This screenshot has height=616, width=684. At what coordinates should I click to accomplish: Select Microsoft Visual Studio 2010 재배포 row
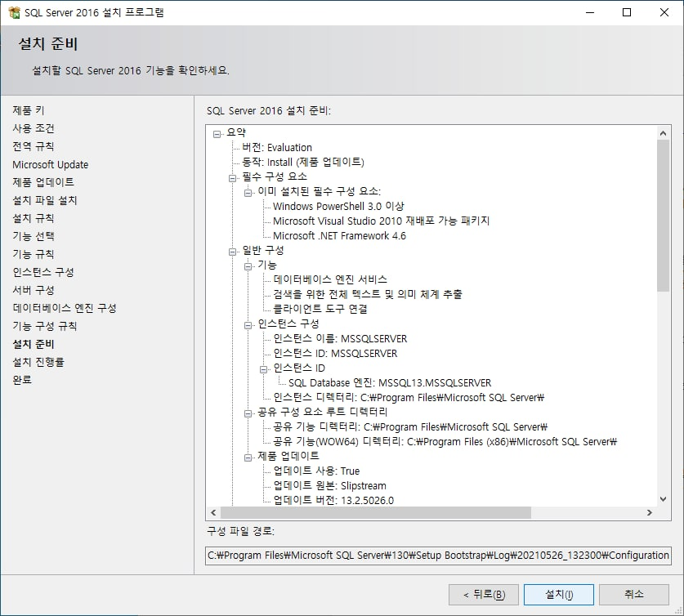pos(382,221)
